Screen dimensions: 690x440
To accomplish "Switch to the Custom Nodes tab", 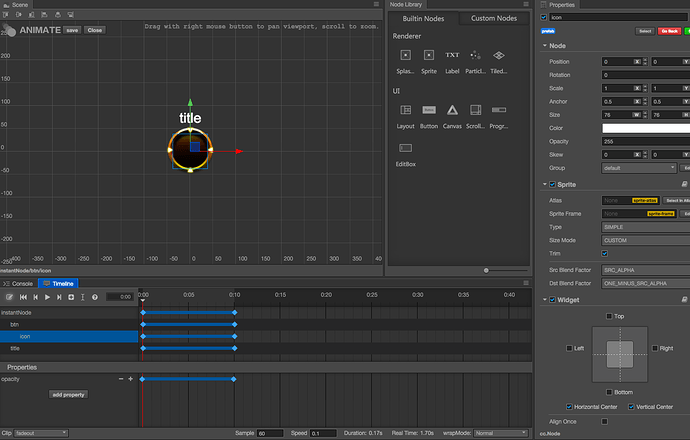I will click(x=493, y=18).
